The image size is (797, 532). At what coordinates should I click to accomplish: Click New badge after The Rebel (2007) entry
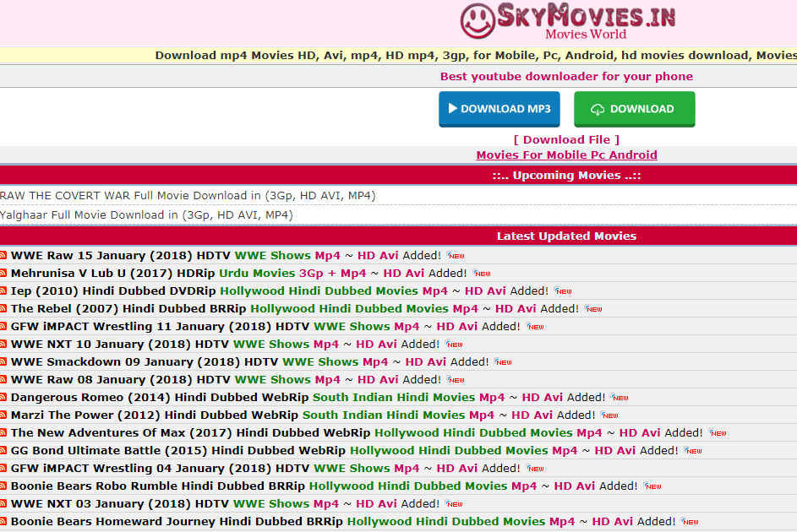coord(593,309)
